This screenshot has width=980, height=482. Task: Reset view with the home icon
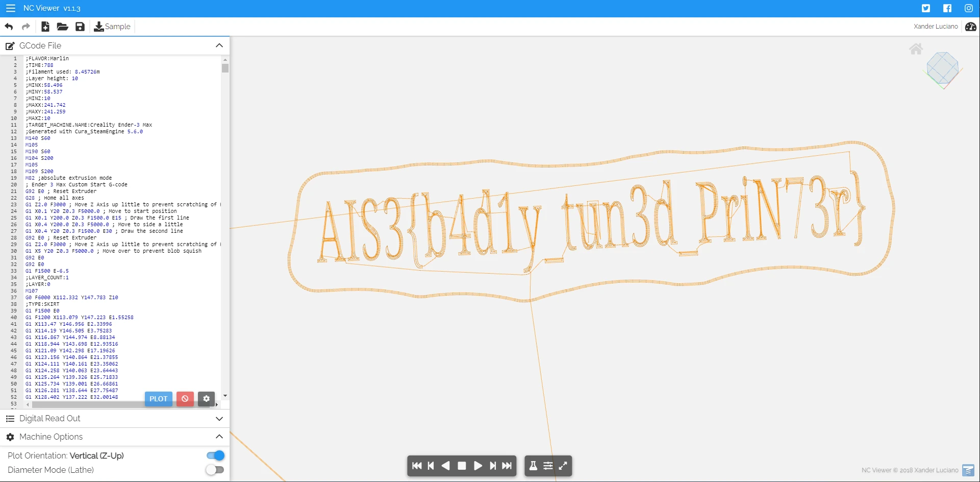916,49
